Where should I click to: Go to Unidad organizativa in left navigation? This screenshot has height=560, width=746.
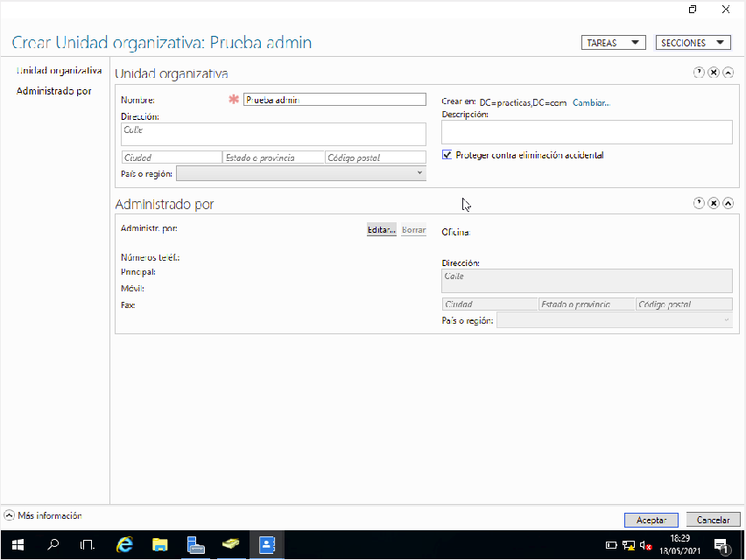[60, 70]
